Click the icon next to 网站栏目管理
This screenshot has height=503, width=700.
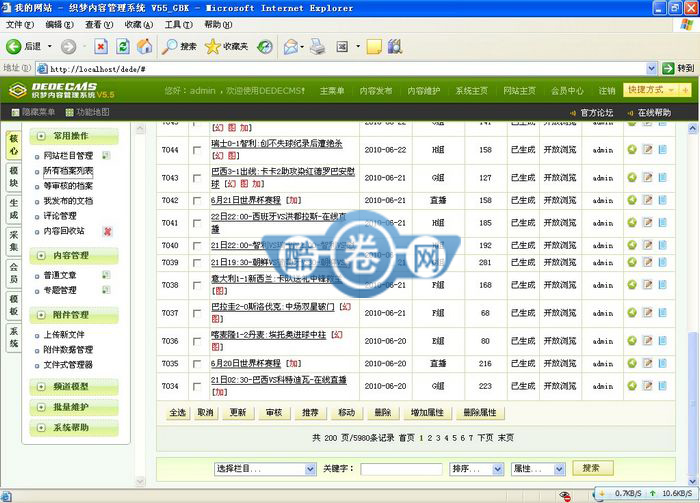(x=106, y=155)
